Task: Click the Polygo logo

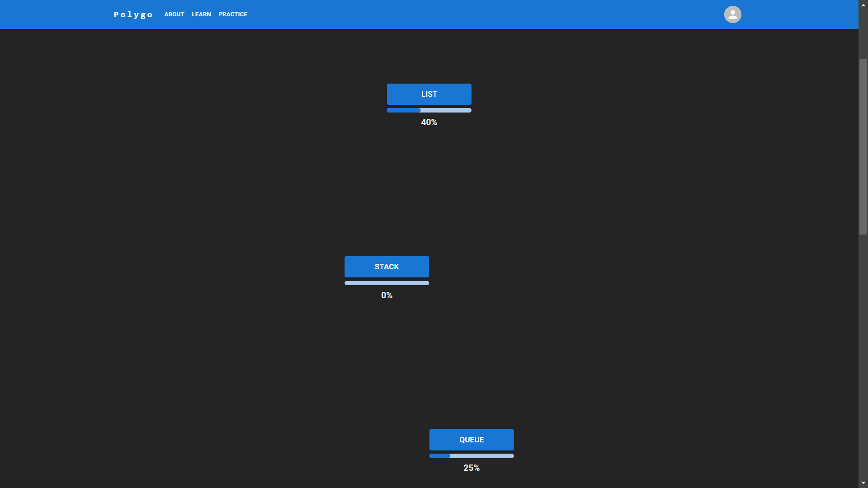Action: [133, 14]
